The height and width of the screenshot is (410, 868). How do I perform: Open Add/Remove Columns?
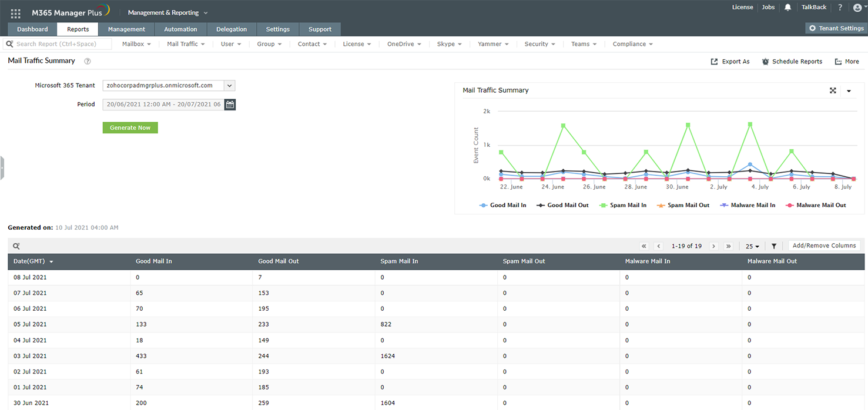click(824, 246)
